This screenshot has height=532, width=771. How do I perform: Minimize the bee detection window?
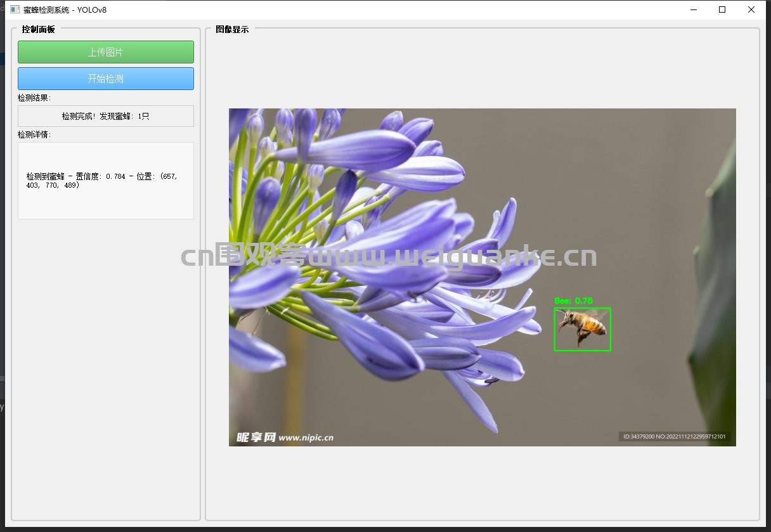point(693,10)
